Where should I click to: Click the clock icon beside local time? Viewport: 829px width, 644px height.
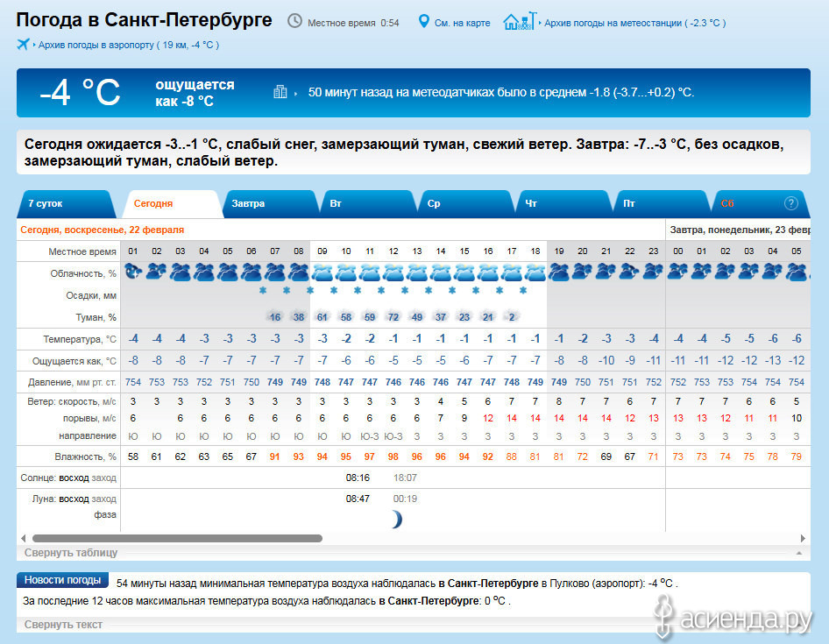[294, 21]
